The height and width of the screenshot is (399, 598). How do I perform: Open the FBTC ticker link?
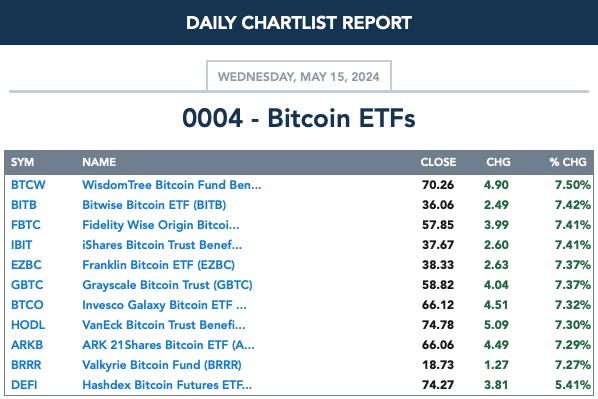(x=26, y=225)
